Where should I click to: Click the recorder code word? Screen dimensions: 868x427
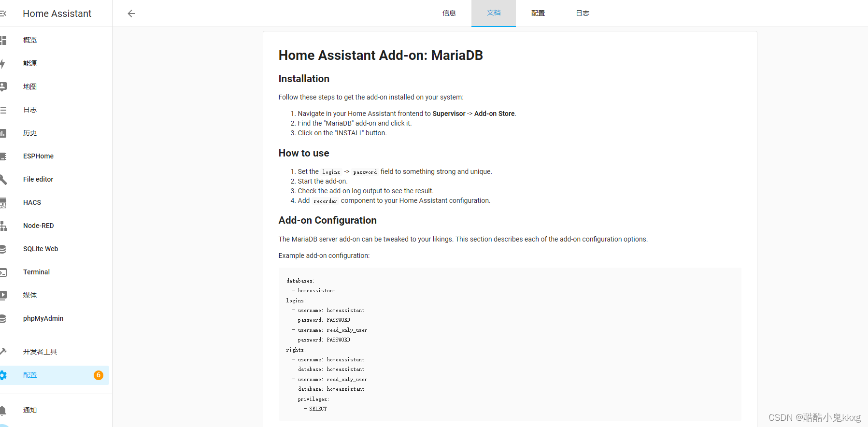325,201
